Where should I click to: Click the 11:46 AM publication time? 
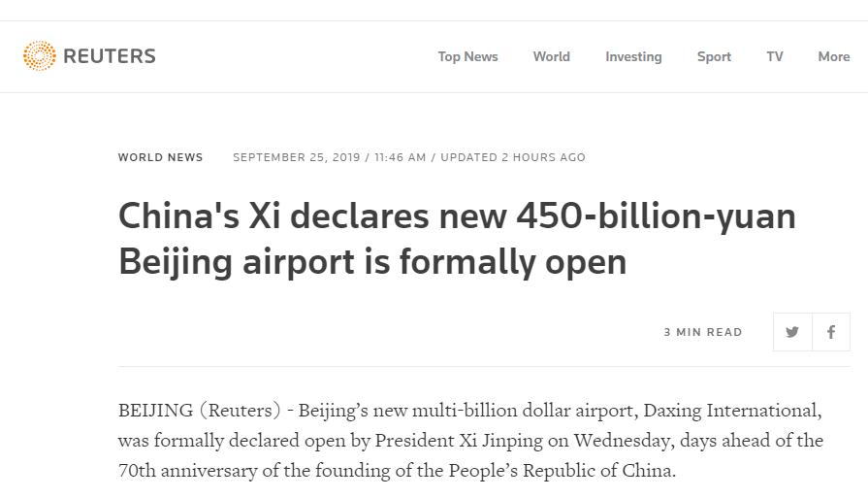click(400, 157)
